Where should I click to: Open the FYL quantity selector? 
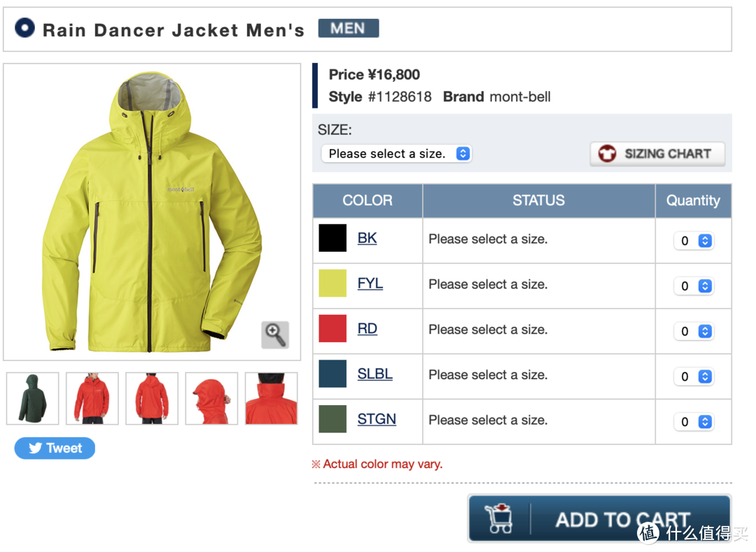coord(693,286)
